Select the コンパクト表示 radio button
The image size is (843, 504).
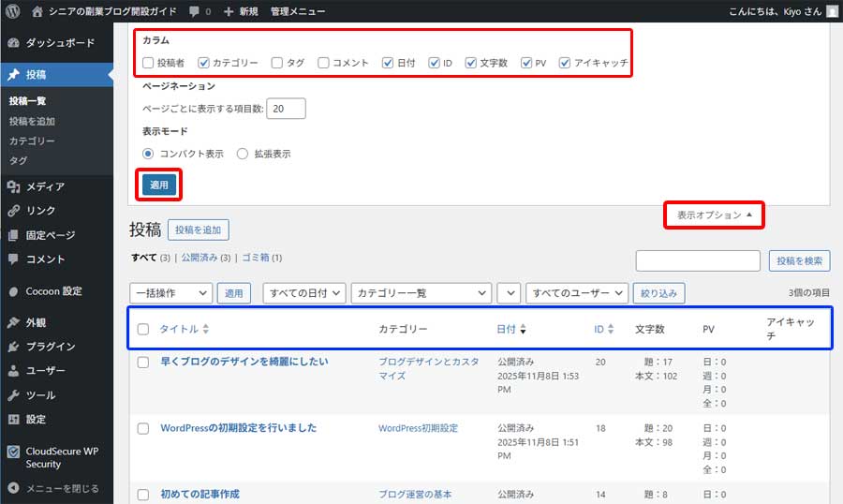click(148, 154)
